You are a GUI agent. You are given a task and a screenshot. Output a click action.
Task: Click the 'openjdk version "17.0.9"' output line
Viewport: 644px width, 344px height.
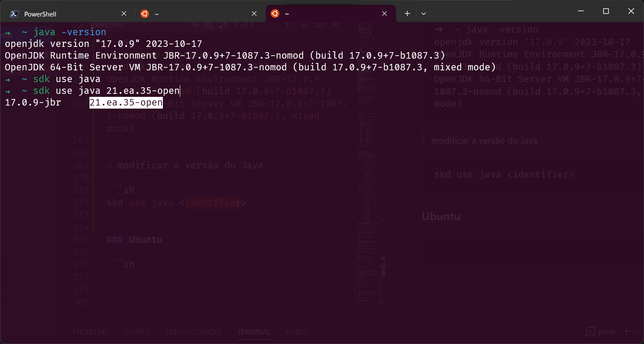[x=103, y=44]
